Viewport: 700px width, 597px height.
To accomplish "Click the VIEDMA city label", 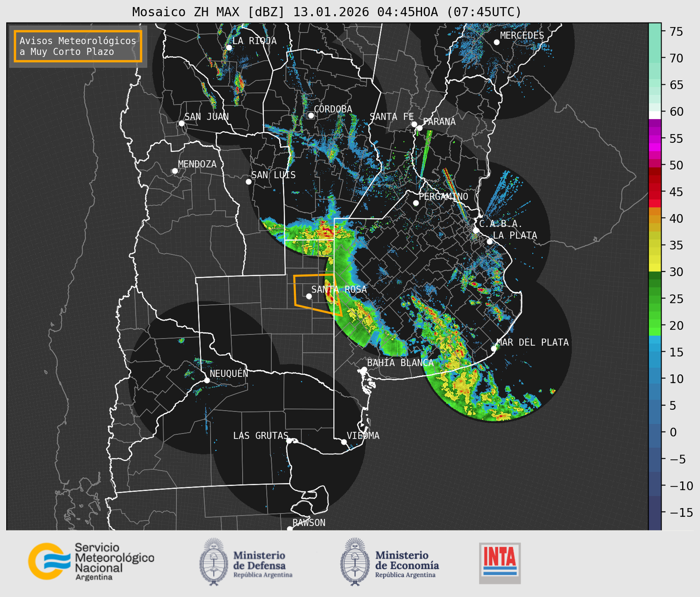I will (363, 436).
